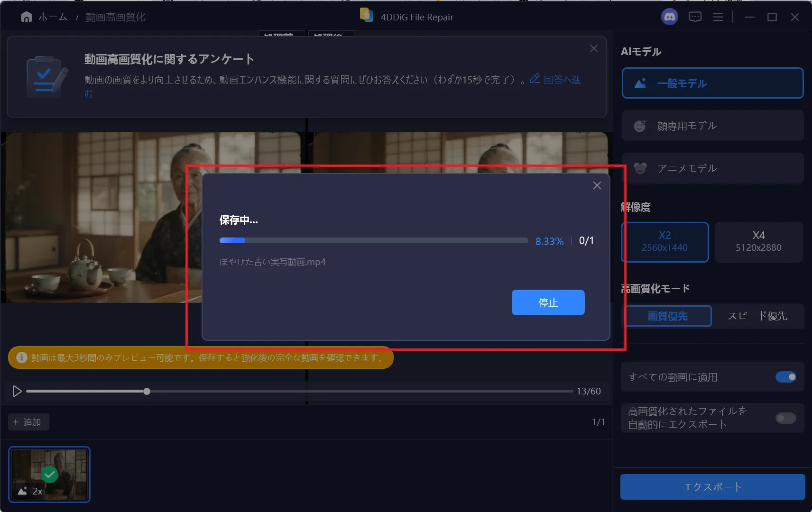
Task: Click the preview timeline slider handle
Action: click(147, 391)
